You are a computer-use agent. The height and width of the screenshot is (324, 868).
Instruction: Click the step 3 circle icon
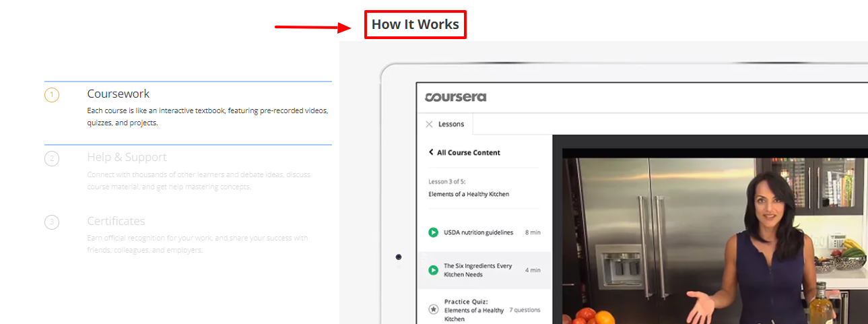pos(52,222)
